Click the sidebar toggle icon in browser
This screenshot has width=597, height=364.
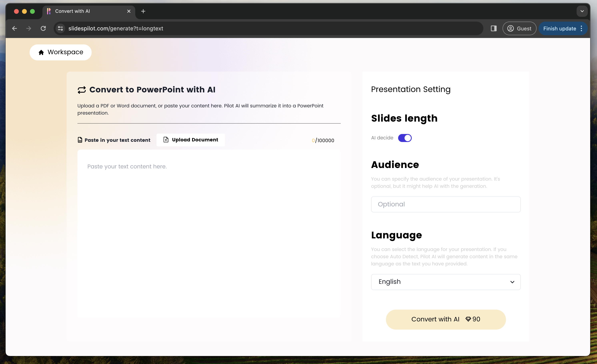[493, 28]
